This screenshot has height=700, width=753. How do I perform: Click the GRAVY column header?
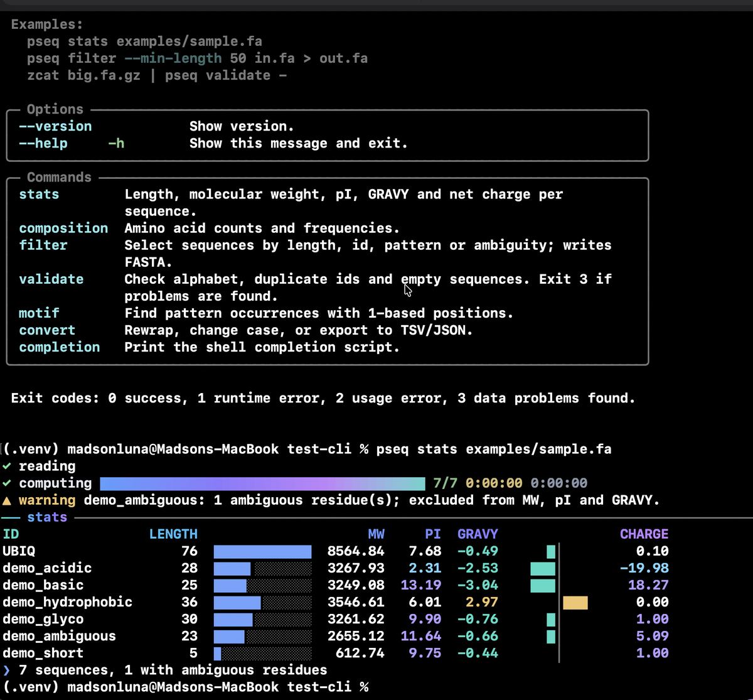478,534
